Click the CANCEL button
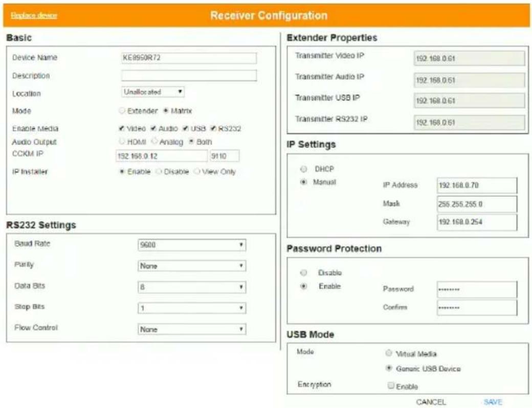Image resolution: width=532 pixels, height=408 pixels. (431, 402)
